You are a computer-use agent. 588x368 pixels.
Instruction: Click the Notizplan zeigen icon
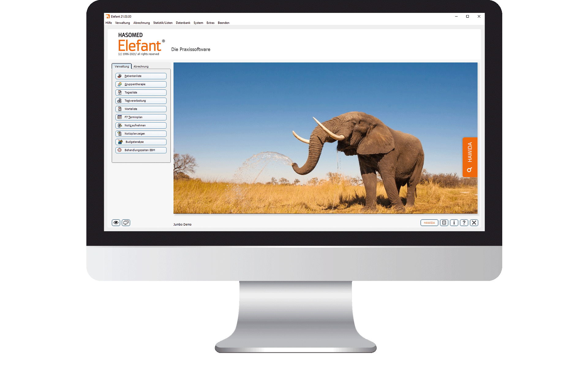120,134
